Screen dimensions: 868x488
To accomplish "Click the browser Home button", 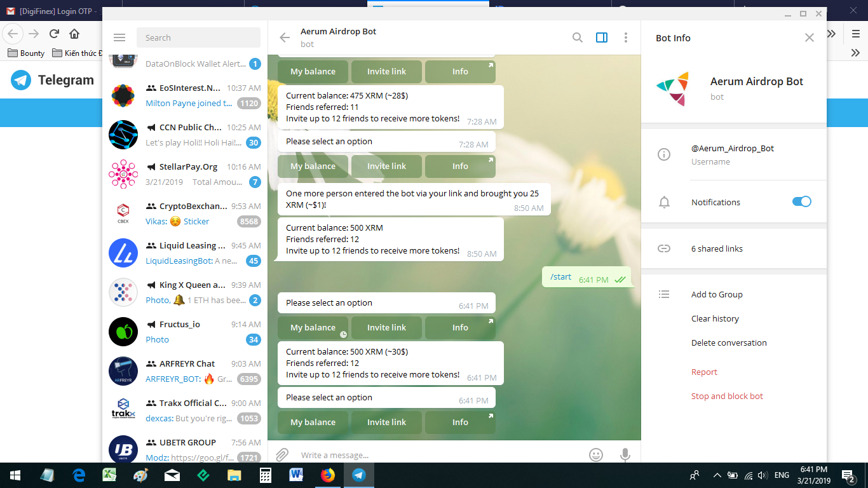I will pyautogui.click(x=74, y=34).
